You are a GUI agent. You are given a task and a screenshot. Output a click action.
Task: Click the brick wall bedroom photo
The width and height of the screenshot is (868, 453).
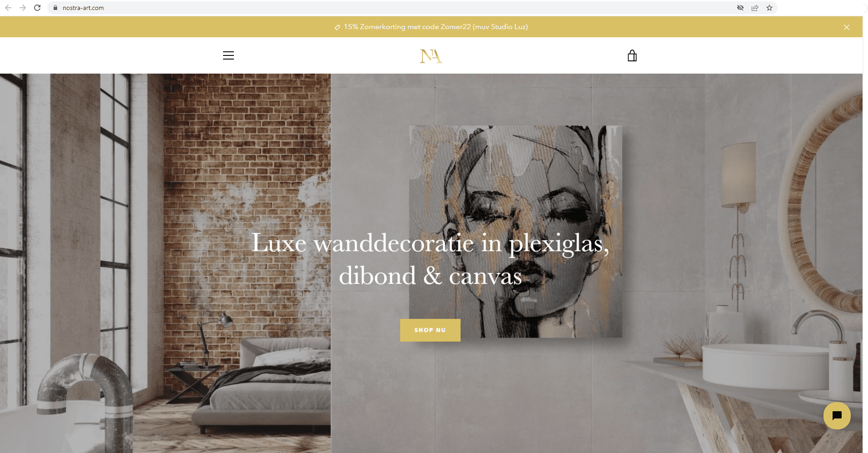165,263
